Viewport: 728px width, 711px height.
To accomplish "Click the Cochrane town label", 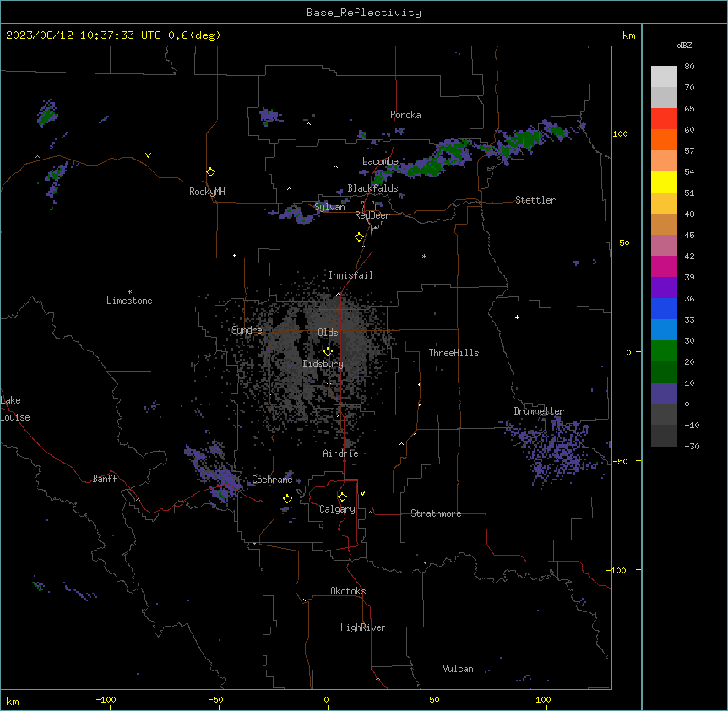I will (272, 480).
